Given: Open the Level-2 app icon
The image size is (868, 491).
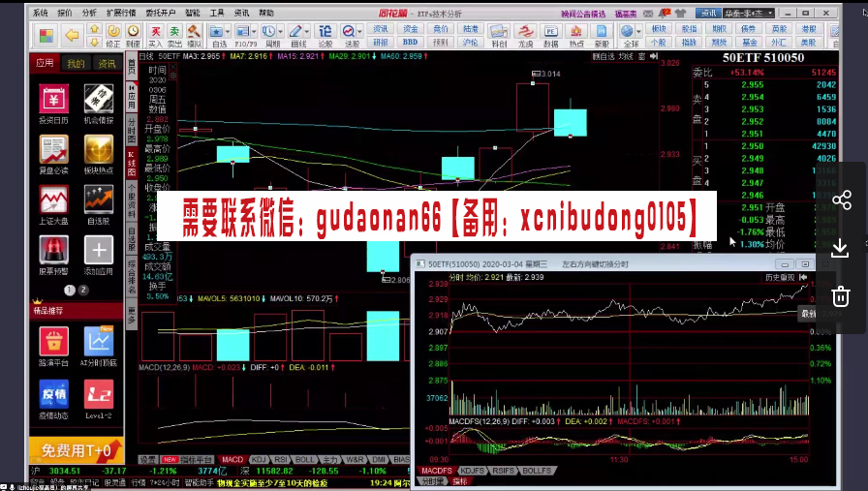Looking at the screenshot, I should tap(99, 399).
